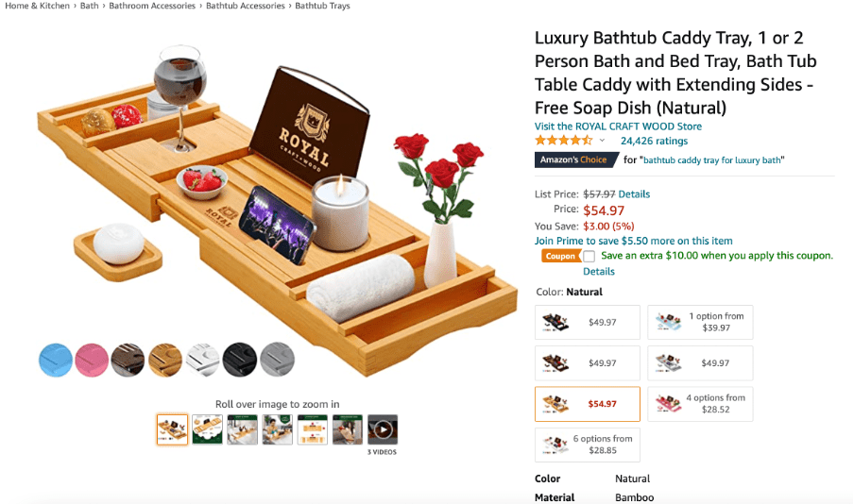Pick the dark brown tray color circle
The height and width of the screenshot is (504, 854).
click(x=128, y=360)
